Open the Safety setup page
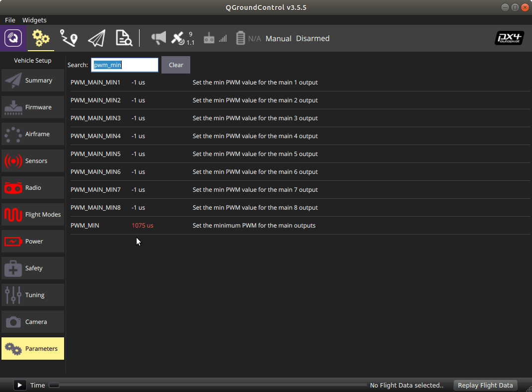This screenshot has height=392, width=532. click(33, 268)
